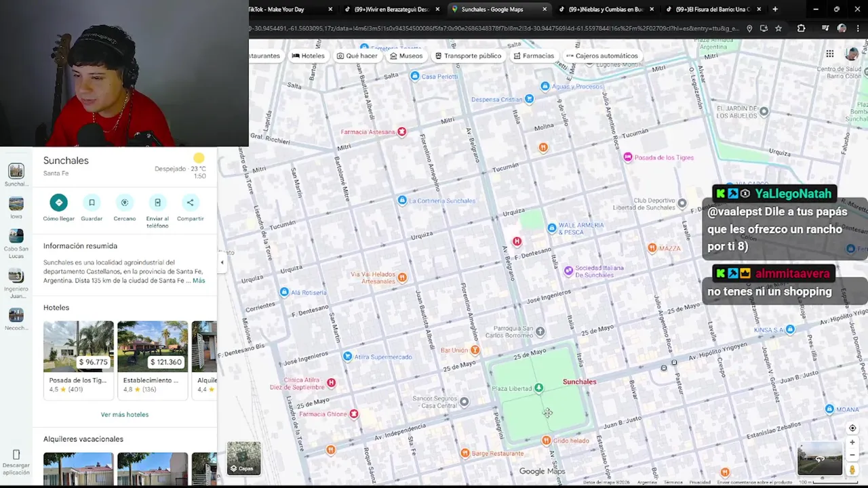
Task: Send place with Enviar al teléfono icon
Action: 157,203
